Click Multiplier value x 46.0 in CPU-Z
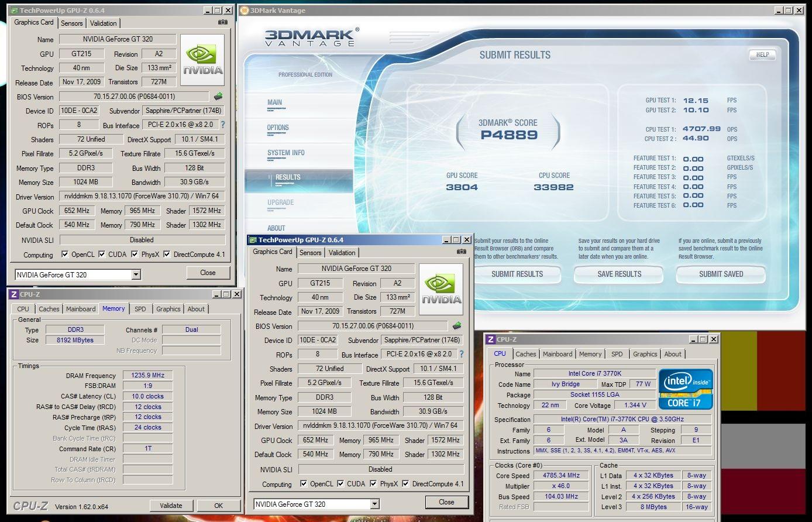Image resolution: width=812 pixels, height=522 pixels. coord(561,486)
